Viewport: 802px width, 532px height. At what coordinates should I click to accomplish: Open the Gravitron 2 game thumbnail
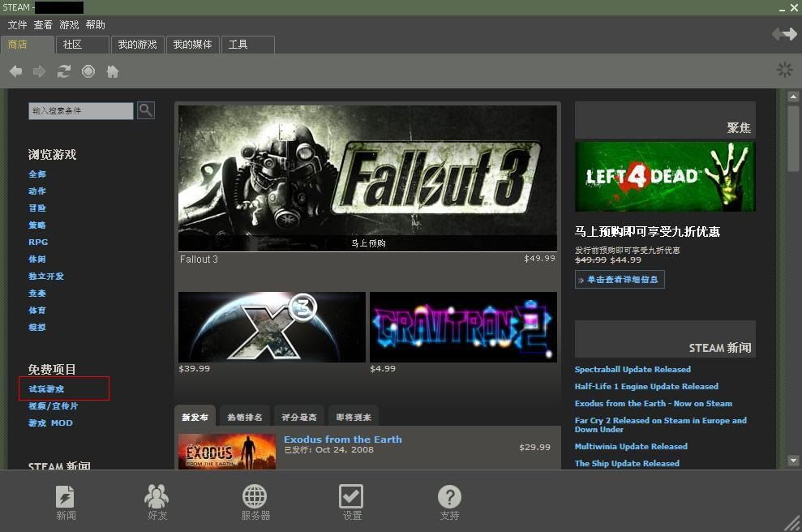[x=463, y=327]
